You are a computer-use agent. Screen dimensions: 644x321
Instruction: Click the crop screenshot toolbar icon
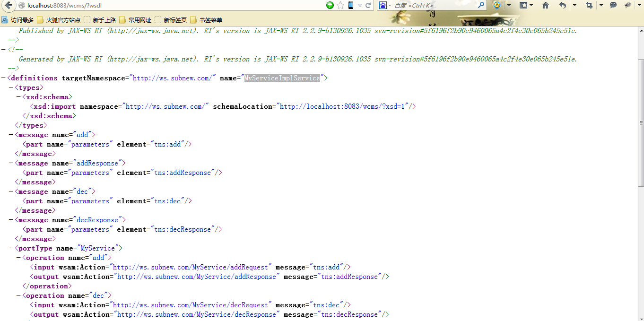click(x=589, y=5)
